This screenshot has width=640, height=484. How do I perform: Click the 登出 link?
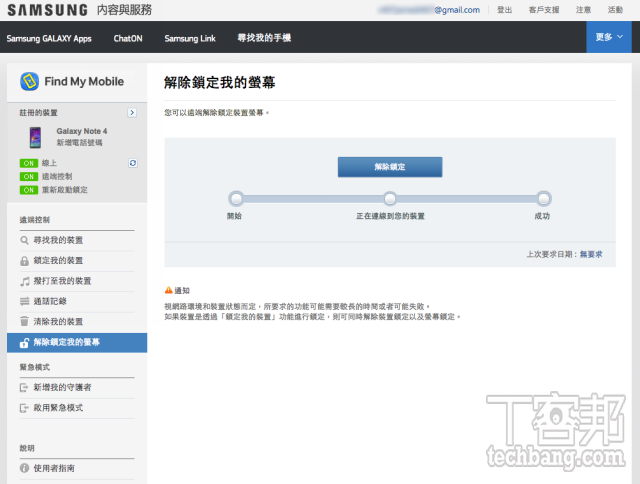tap(504, 10)
